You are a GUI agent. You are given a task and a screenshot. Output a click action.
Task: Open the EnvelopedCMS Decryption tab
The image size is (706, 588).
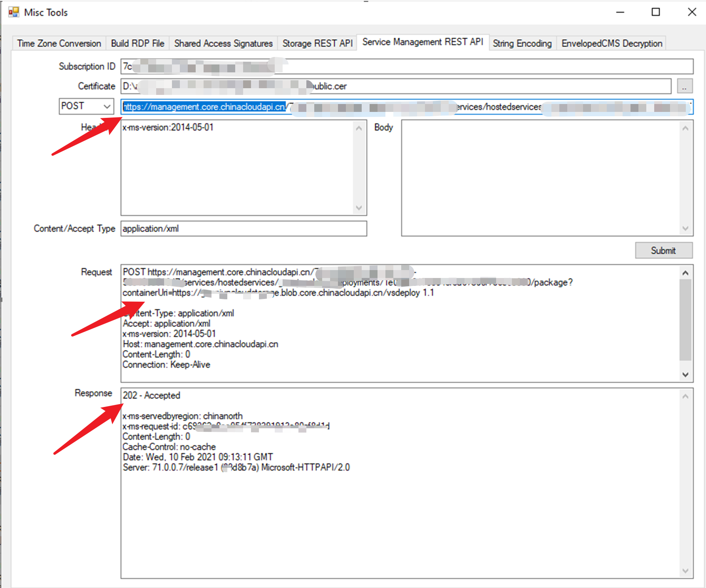tap(612, 43)
